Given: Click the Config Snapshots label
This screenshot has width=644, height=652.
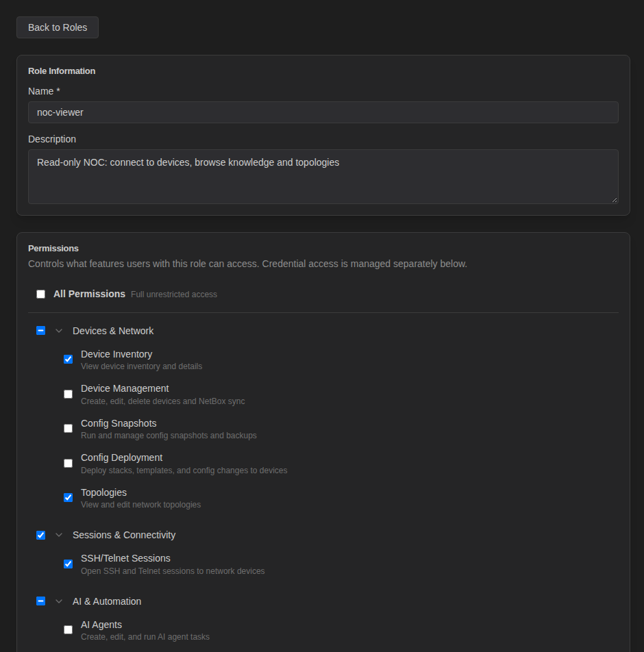Looking at the screenshot, I should click(119, 423).
